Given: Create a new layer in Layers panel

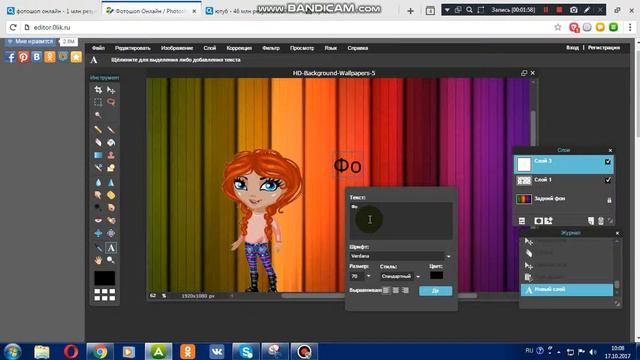Looking at the screenshot, I should coord(591,221).
